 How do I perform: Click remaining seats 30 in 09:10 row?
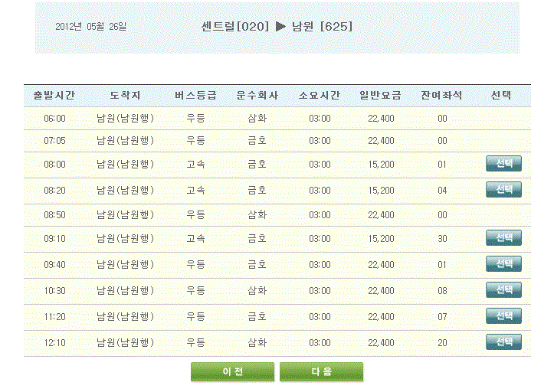tap(442, 239)
